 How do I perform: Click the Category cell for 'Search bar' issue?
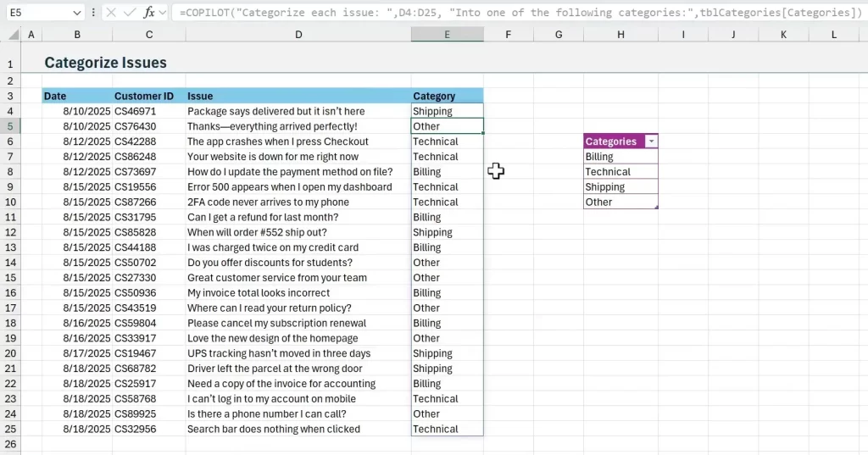pos(447,429)
